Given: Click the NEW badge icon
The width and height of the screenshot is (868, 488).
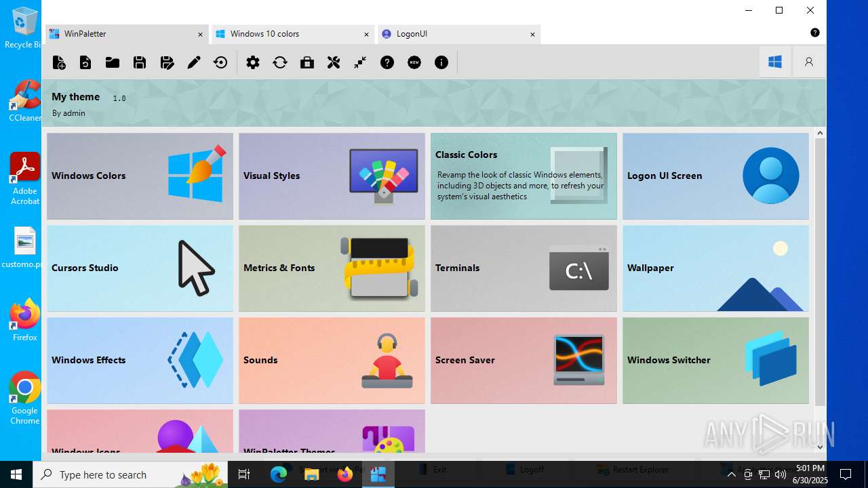Looking at the screenshot, I should point(414,62).
